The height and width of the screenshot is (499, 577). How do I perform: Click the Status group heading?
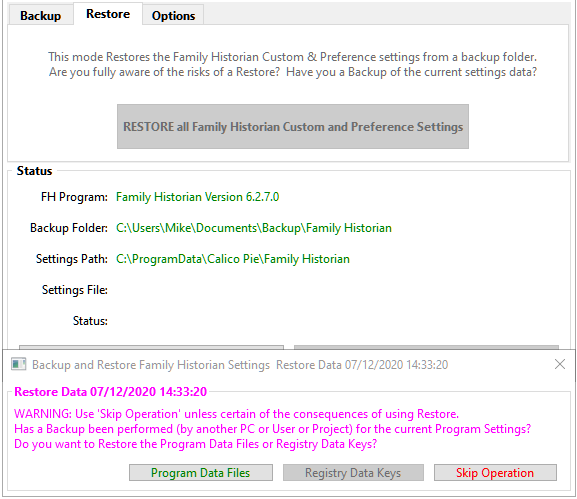(34, 171)
